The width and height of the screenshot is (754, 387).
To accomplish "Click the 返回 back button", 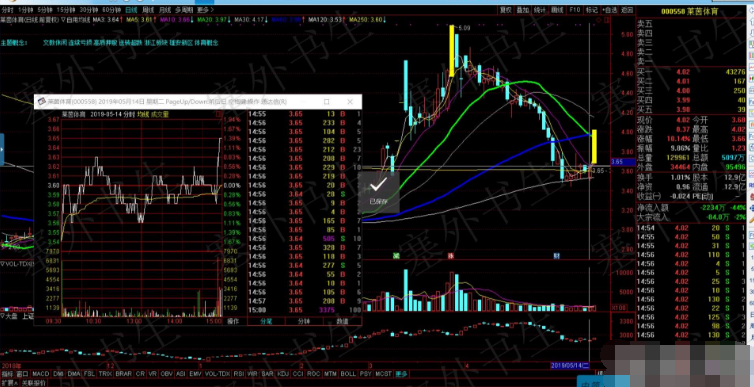I will (x=627, y=10).
